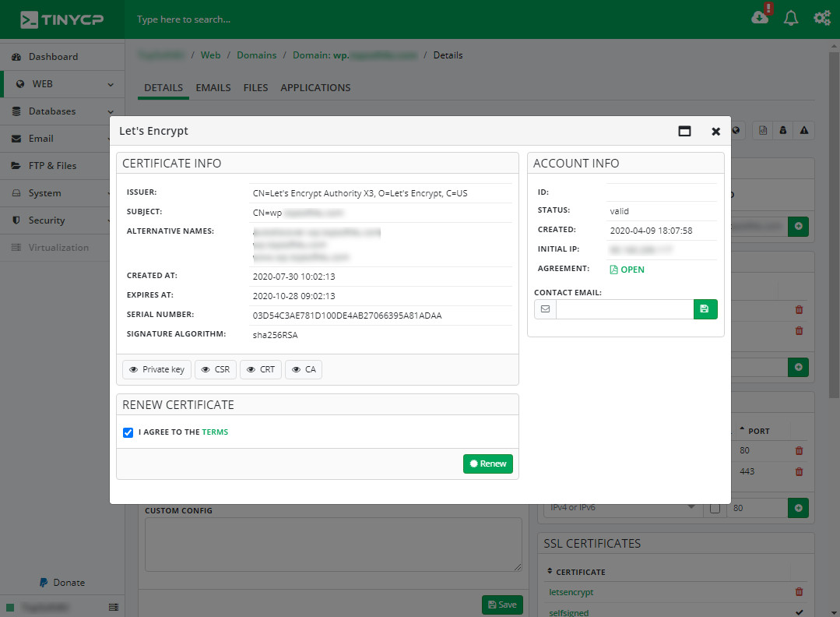This screenshot has height=617, width=840.
Task: Open the Databases sidebar section
Action: [x=62, y=111]
